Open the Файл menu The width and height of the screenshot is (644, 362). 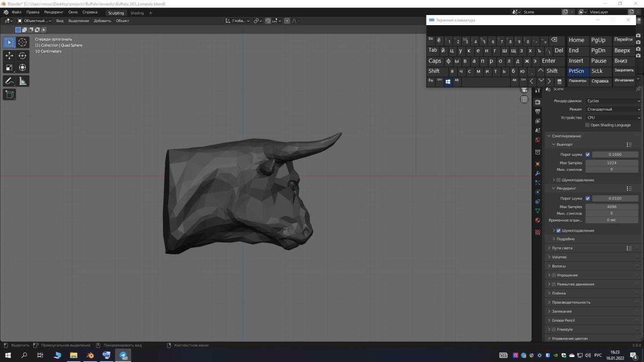click(17, 12)
